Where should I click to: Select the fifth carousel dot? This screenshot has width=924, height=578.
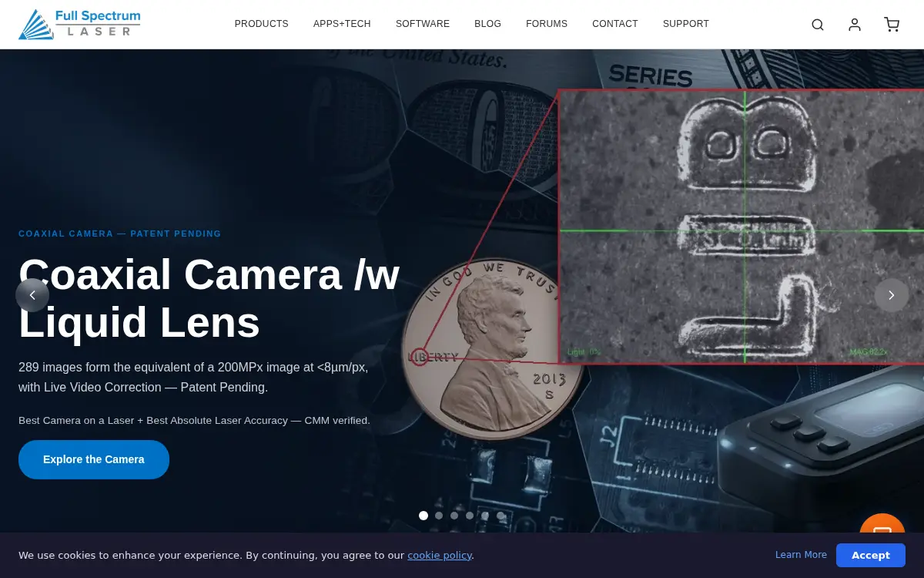coord(485,516)
